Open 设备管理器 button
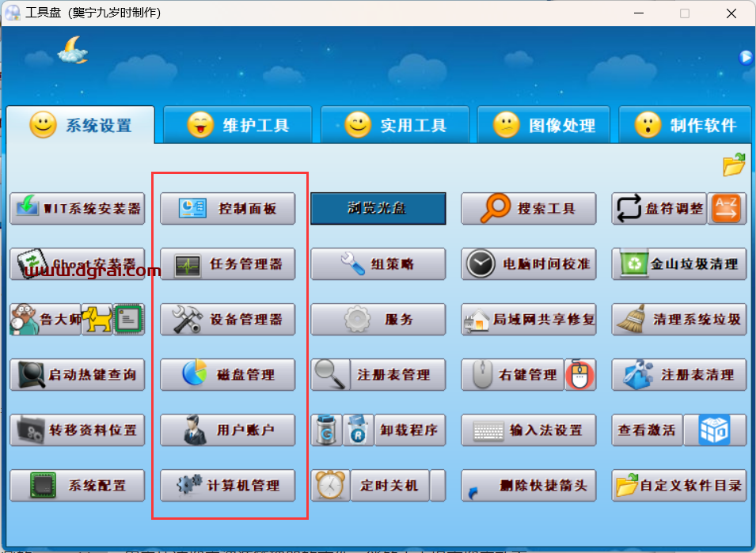This screenshot has height=553, width=756. point(227,320)
